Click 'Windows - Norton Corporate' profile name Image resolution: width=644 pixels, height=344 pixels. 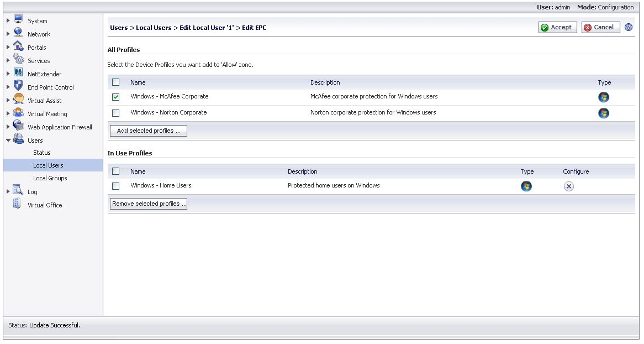coord(168,112)
